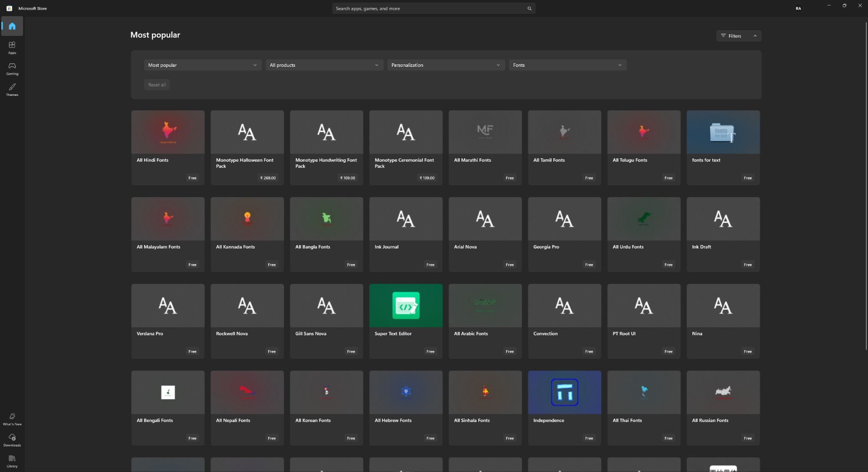This screenshot has height=472, width=868.
Task: Open the Apps section in sidebar
Action: [x=12, y=48]
